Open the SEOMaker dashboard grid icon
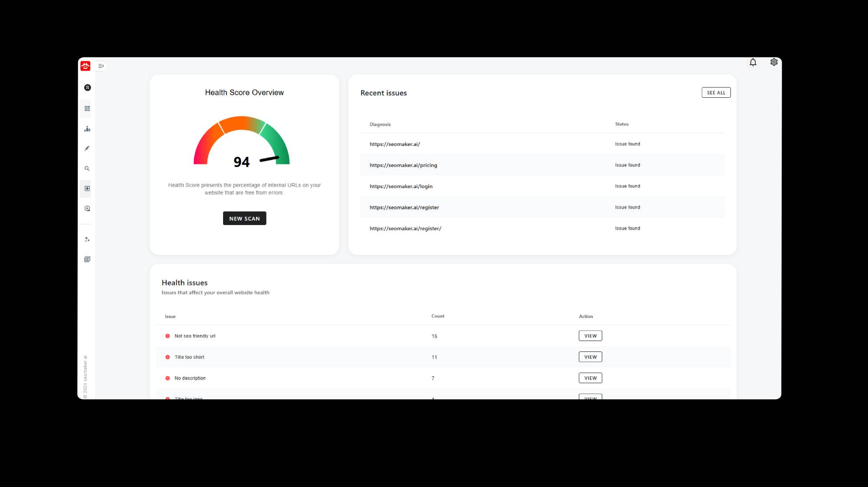Image resolution: width=868 pixels, height=487 pixels. (x=87, y=108)
